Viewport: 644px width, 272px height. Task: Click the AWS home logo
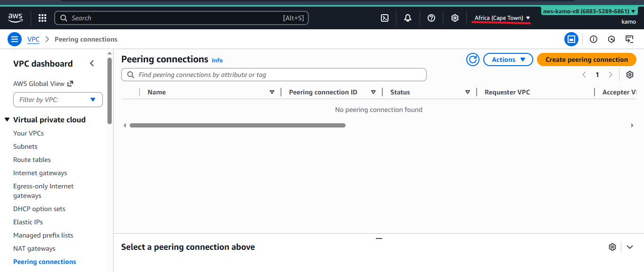pyautogui.click(x=15, y=17)
